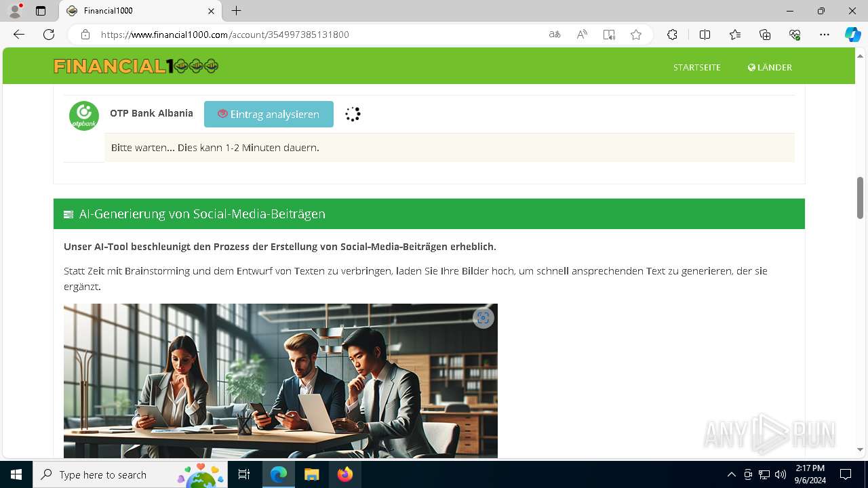868x488 pixels.
Task: View site information lock icon
Action: [x=85, y=35]
